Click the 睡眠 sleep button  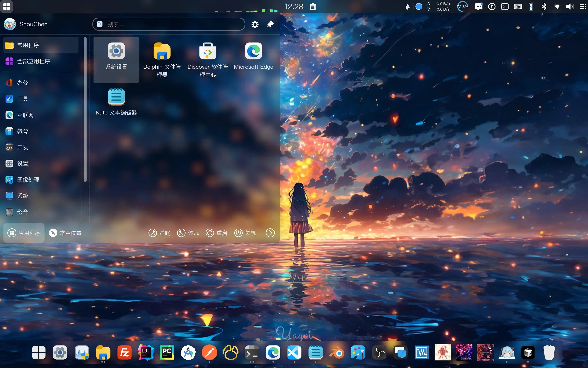click(159, 233)
